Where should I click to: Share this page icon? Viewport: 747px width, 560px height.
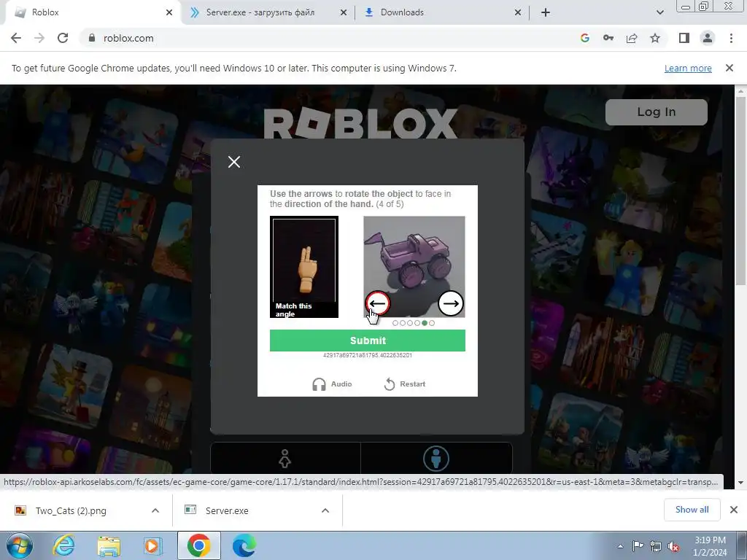[x=632, y=38]
